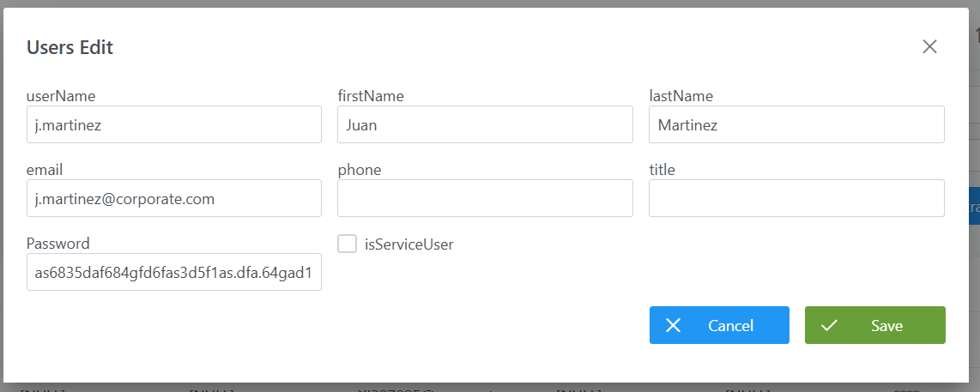Click the email input field
Image resolution: width=980 pixels, height=392 pixels.
pos(173,198)
